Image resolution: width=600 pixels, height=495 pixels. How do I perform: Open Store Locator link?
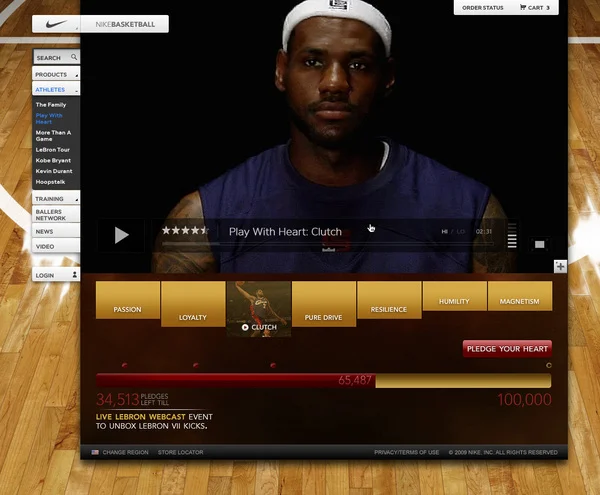coord(181,452)
